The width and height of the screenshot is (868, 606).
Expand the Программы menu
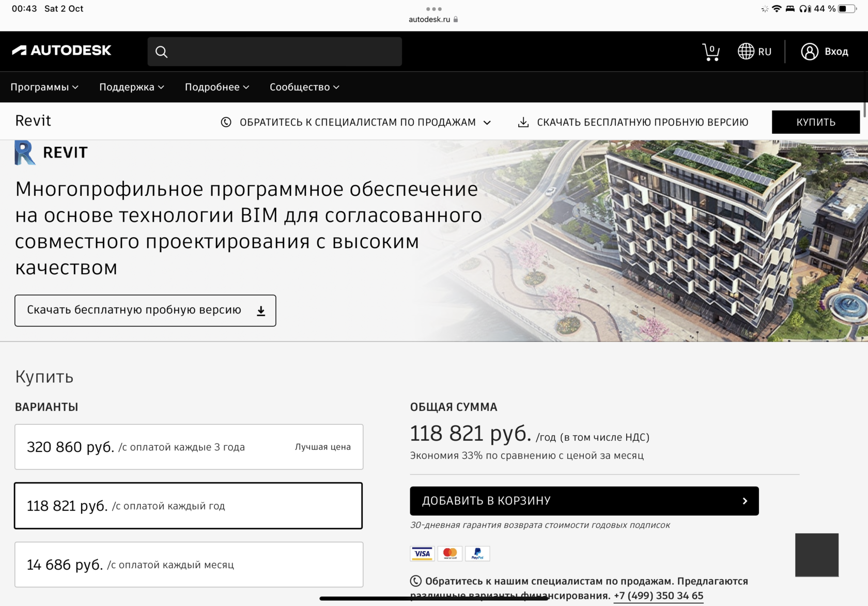tap(44, 87)
